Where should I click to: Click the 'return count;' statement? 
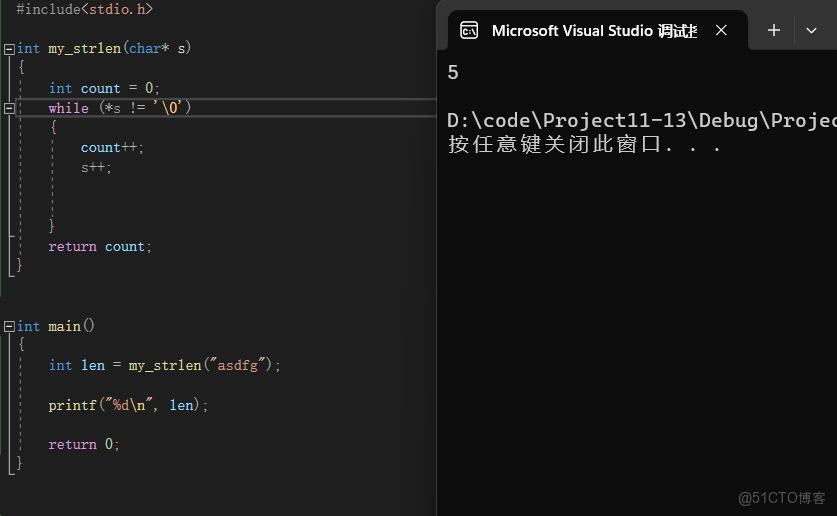tap(100, 246)
